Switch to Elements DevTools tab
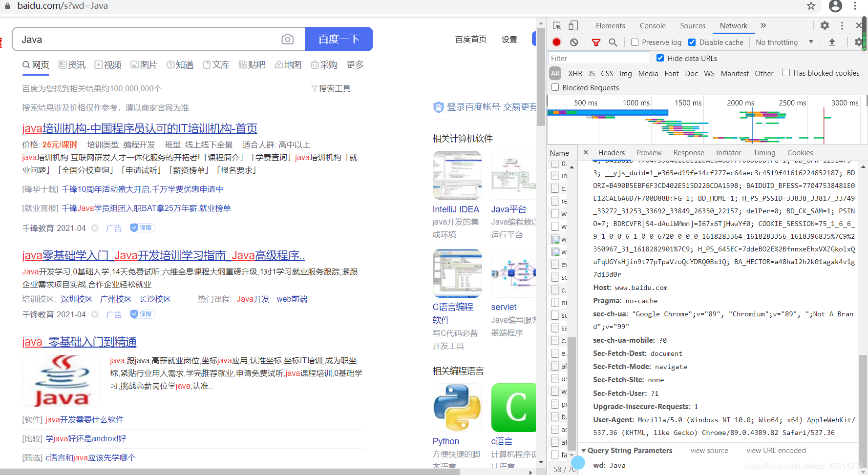868x475 pixels. tap(610, 26)
